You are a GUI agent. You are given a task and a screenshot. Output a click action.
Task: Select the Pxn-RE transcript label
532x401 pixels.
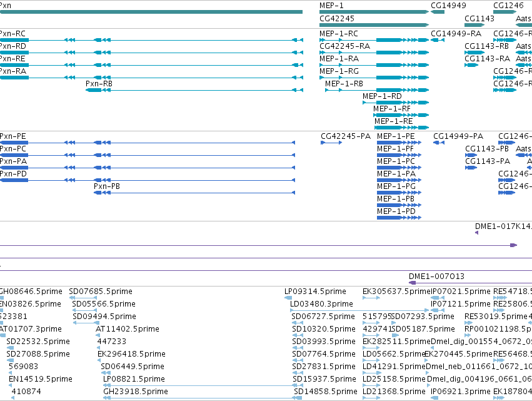[13, 59]
